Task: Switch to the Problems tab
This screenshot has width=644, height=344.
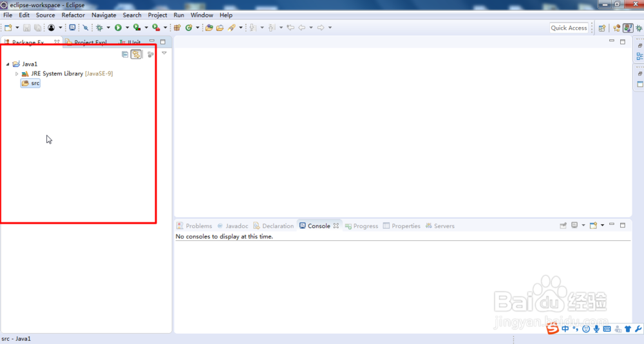Action: coord(194,226)
